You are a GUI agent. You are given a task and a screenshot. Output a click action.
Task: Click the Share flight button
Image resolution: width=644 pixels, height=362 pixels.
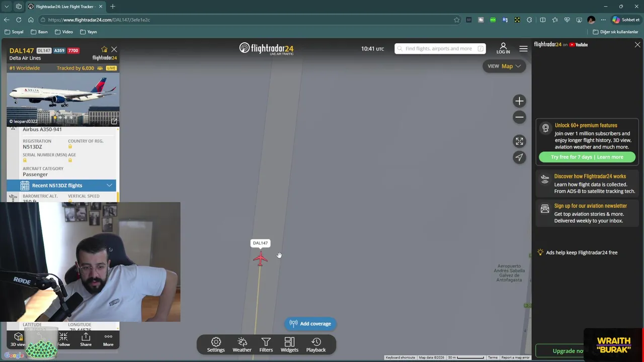tap(86, 340)
